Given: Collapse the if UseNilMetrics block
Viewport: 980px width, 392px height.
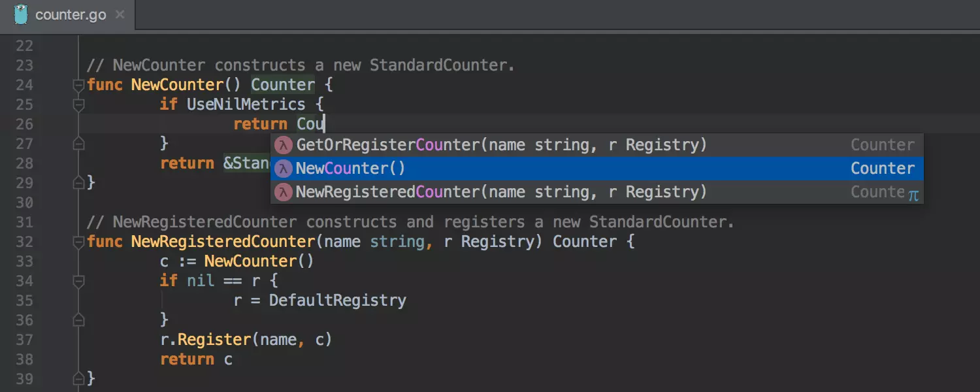Looking at the screenshot, I should (79, 105).
